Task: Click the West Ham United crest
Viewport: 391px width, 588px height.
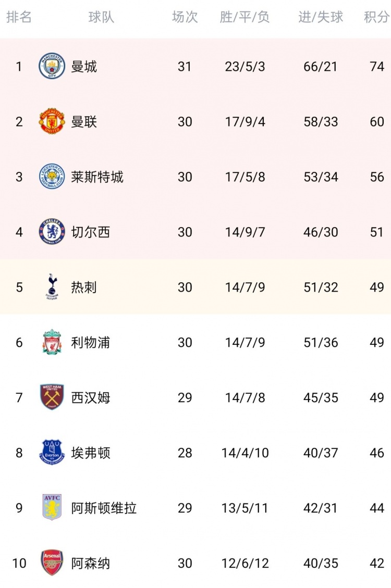Action: coord(52,397)
